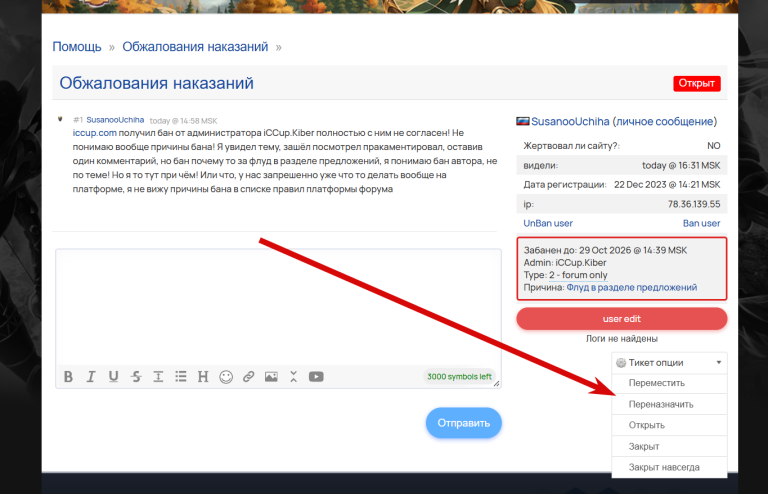Click the UnBan user link
This screenshot has height=494, width=768.
click(548, 223)
